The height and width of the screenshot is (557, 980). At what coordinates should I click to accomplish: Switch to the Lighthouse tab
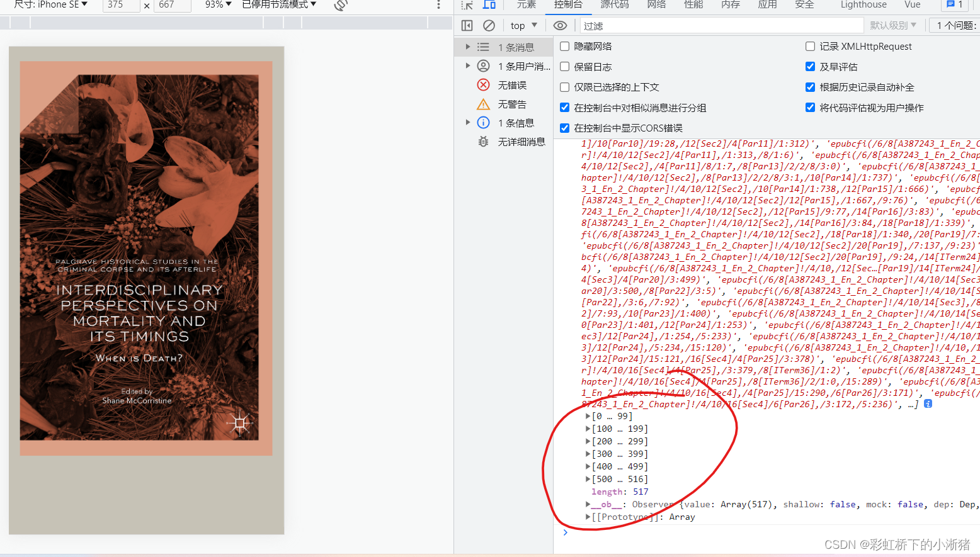(863, 4)
